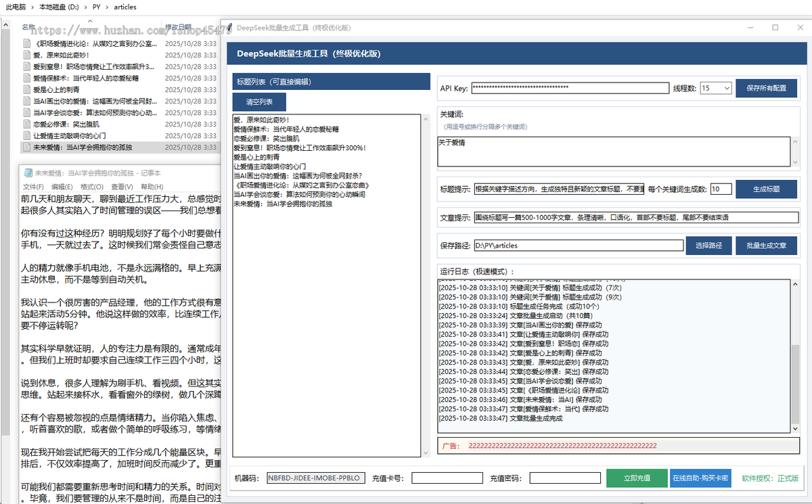Screen dimensions: 812x504
Task: Click file name 爱到窒息！职场恋情竟让工作效率飙升3… in Explorer
Action: (x=94, y=66)
